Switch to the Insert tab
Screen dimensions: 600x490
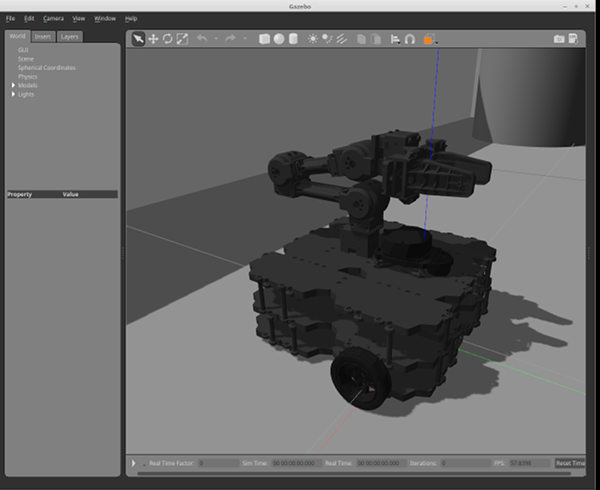coord(42,37)
